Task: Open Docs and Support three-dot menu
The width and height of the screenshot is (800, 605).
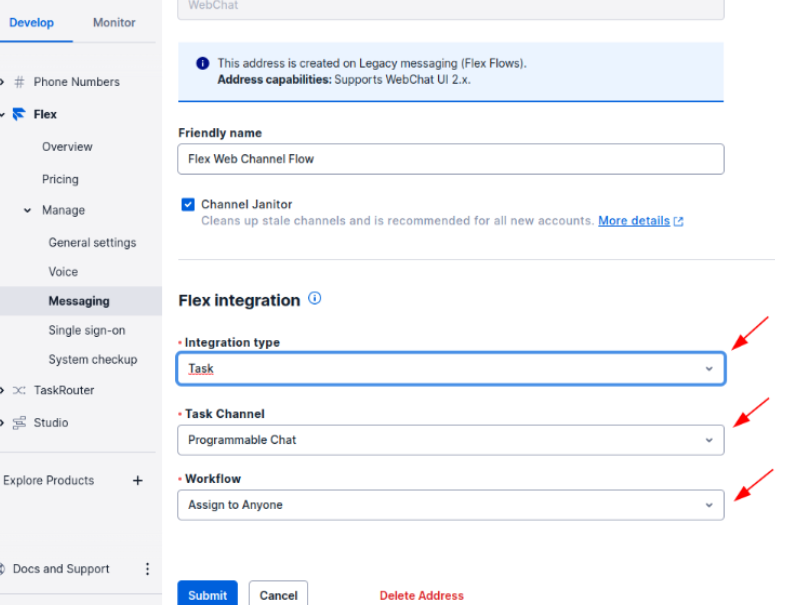Action: [147, 569]
